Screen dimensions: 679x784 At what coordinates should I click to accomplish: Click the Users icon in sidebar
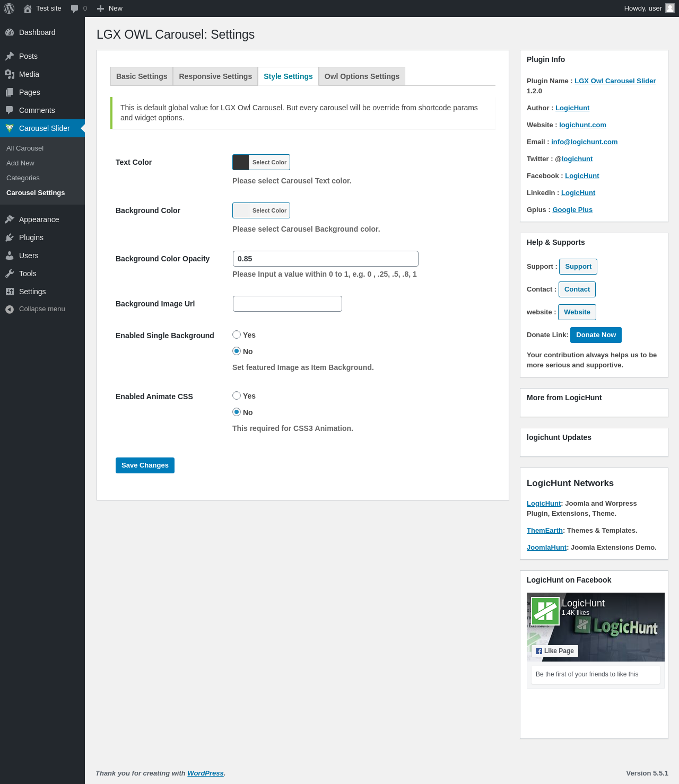[10, 256]
